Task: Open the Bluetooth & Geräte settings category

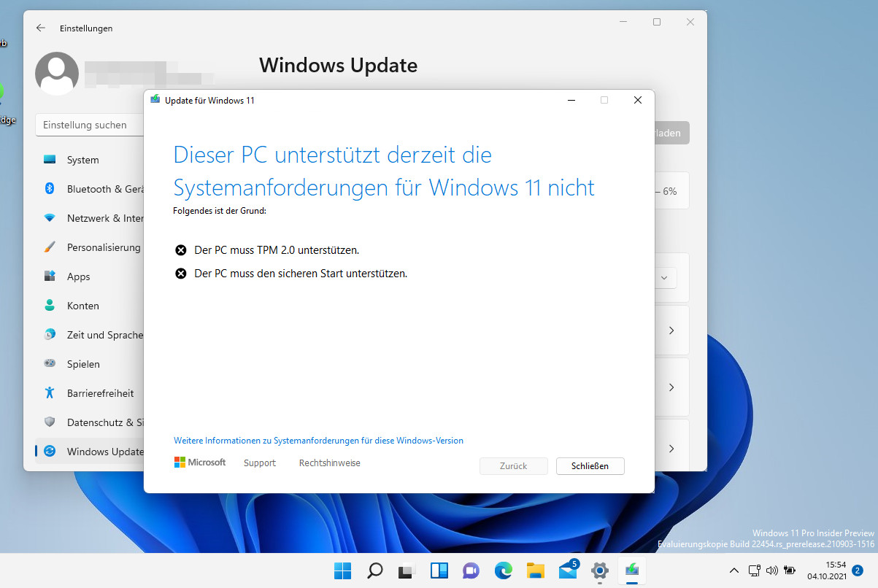Action: 89,189
